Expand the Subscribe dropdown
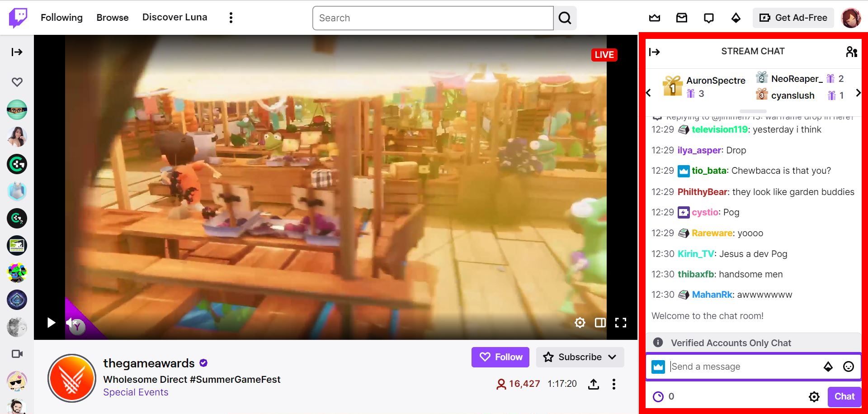 [x=613, y=357]
